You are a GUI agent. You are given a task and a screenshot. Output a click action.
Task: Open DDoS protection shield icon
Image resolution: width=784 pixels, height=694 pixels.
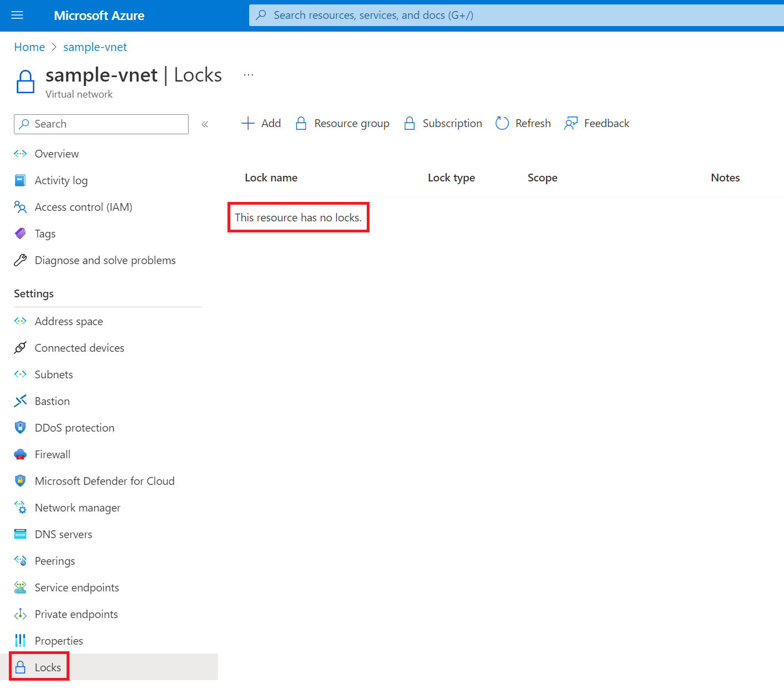coord(21,428)
